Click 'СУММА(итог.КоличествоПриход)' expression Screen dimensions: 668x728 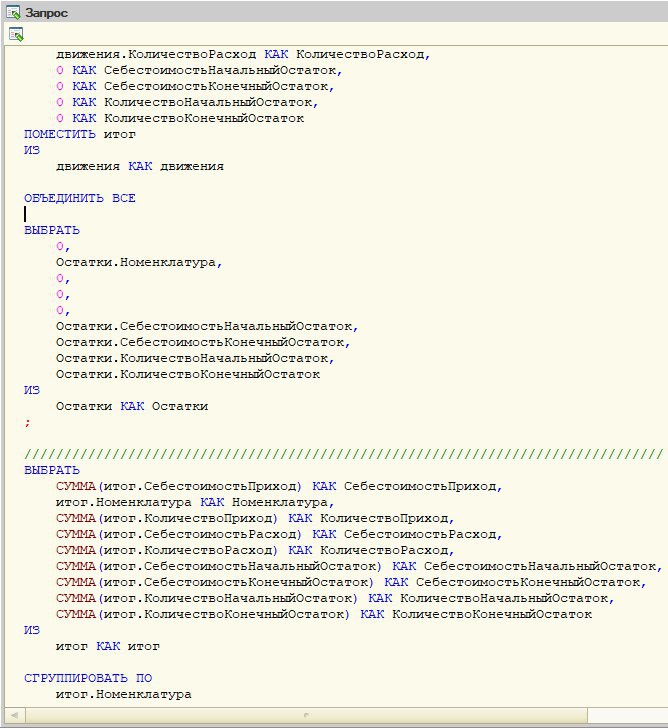pos(167,518)
